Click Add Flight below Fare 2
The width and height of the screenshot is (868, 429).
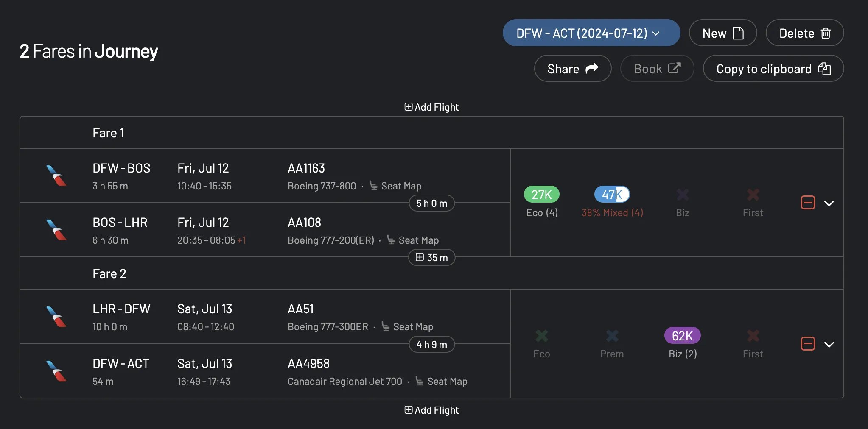(x=431, y=410)
